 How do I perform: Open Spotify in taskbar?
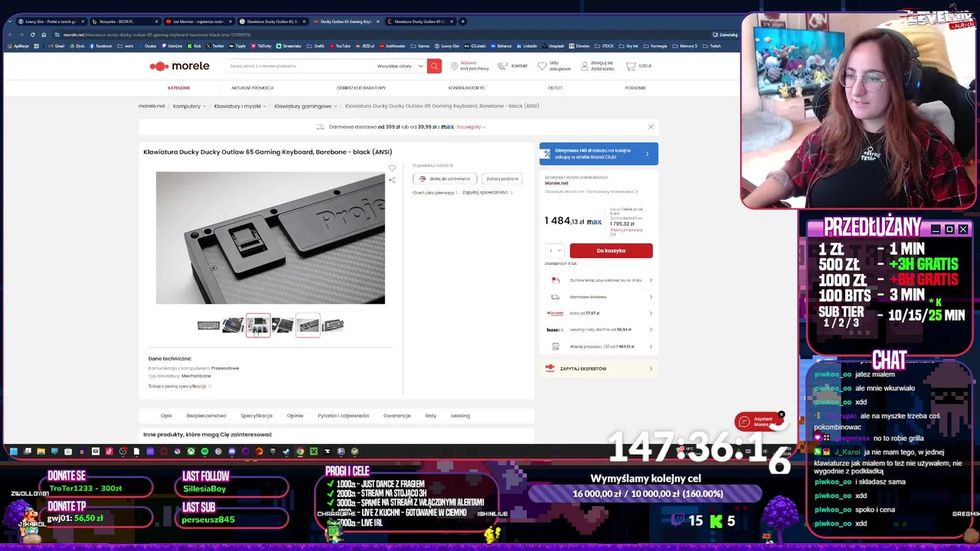(x=204, y=452)
